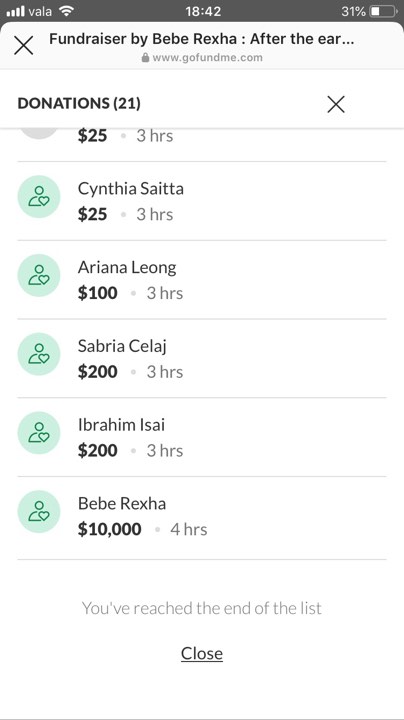The image size is (404, 720).
Task: Tap Ariana Leong's donor avatar icon
Action: click(x=39, y=275)
